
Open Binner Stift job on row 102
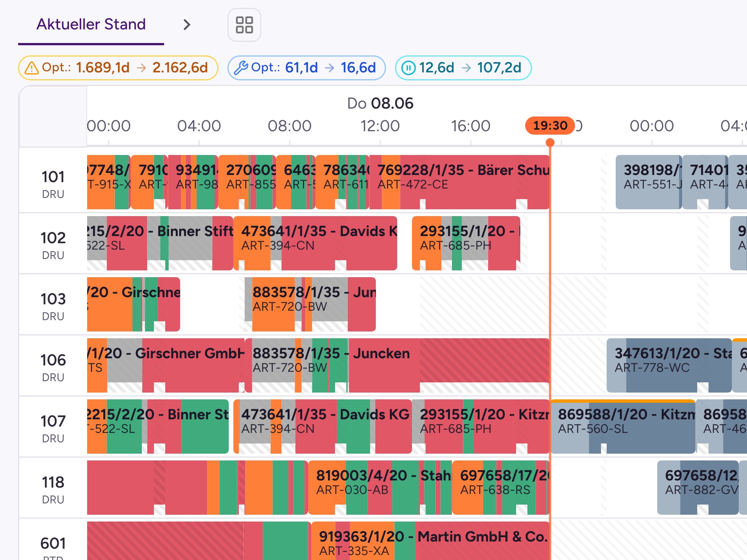[160, 243]
